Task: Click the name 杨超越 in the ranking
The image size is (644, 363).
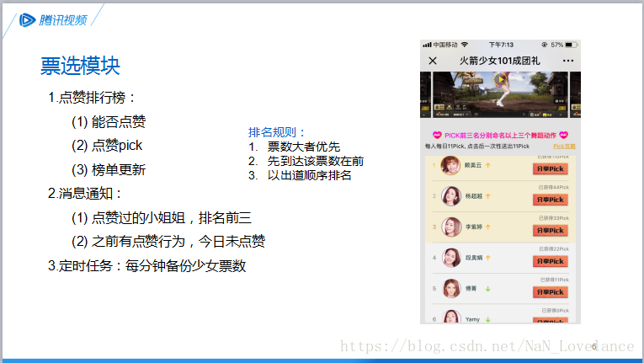Action: 474,196
